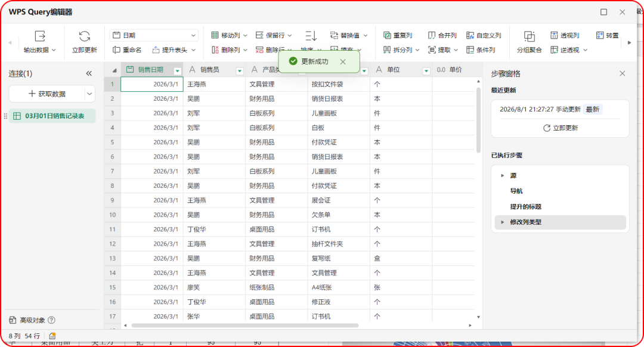Click the help icon beside 高级对象

point(51,320)
